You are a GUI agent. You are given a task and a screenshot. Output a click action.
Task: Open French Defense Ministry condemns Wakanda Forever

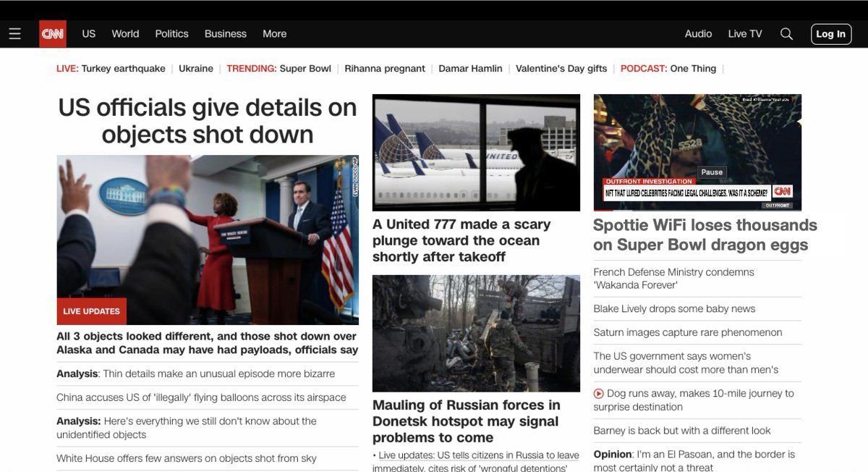click(674, 279)
